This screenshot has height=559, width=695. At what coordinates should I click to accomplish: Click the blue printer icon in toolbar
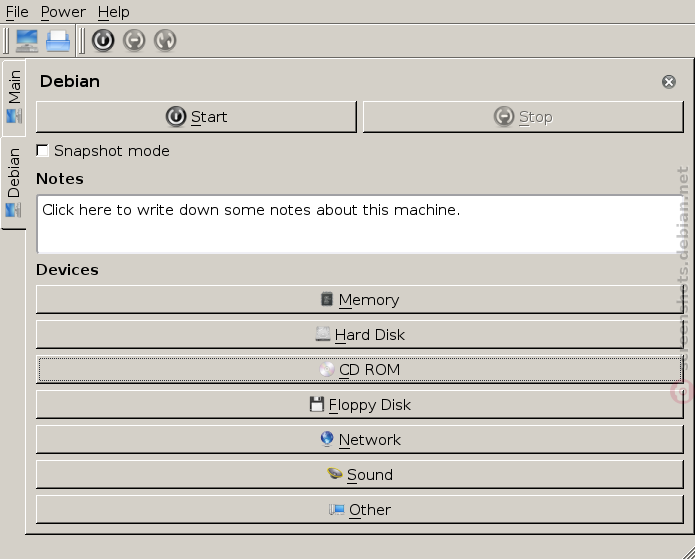(x=58, y=41)
